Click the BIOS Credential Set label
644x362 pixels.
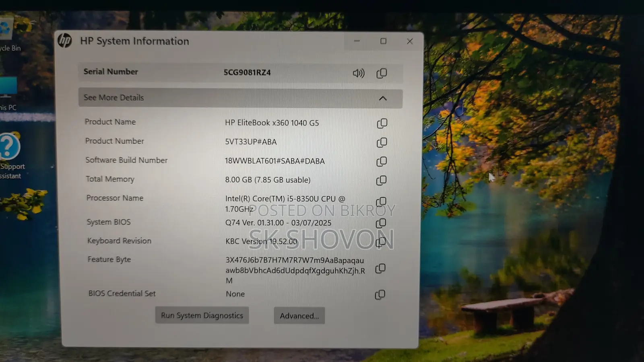[122, 294]
